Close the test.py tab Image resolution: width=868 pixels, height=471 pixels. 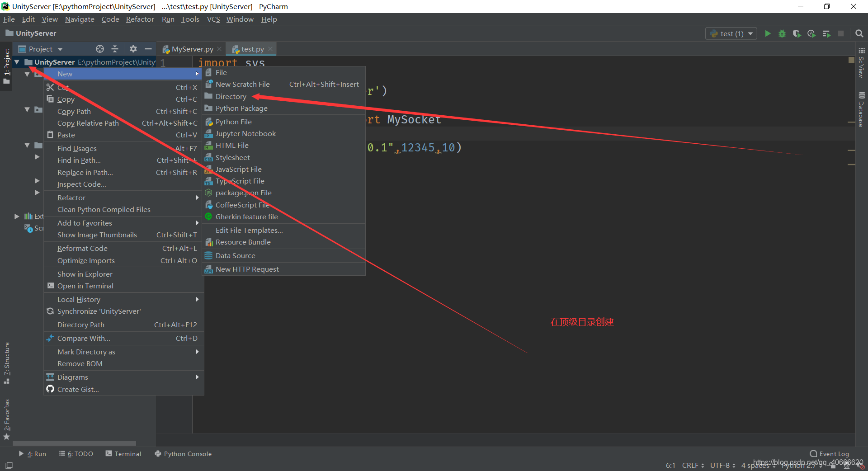click(270, 49)
